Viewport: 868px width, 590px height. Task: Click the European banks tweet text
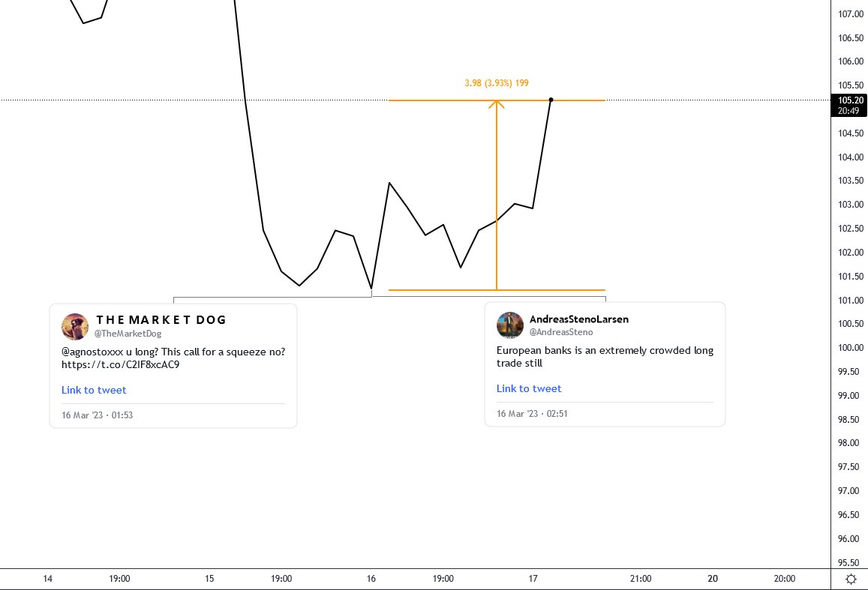[x=605, y=357]
